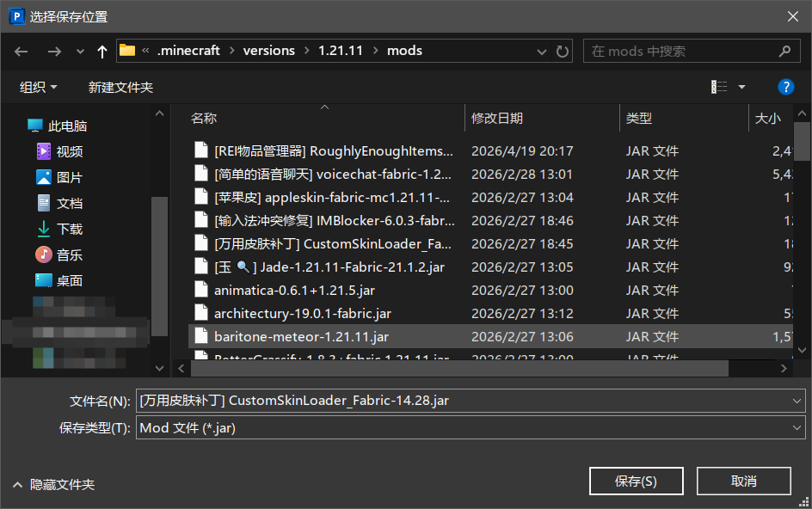Create a new folder with 新建文件夹
This screenshot has height=509, width=812.
(x=120, y=87)
